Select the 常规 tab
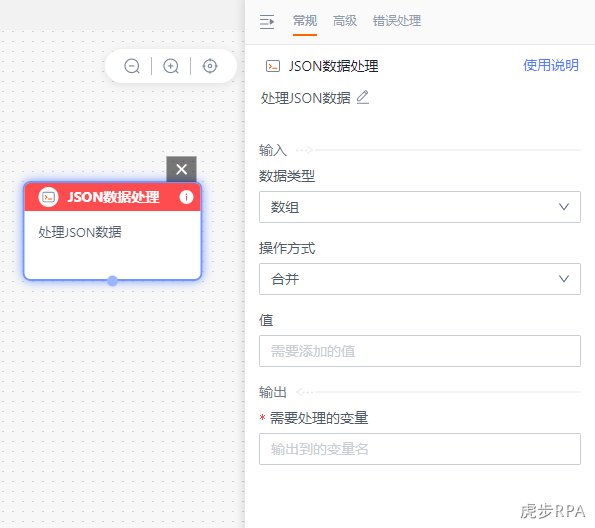The width and height of the screenshot is (595, 528). tap(305, 20)
